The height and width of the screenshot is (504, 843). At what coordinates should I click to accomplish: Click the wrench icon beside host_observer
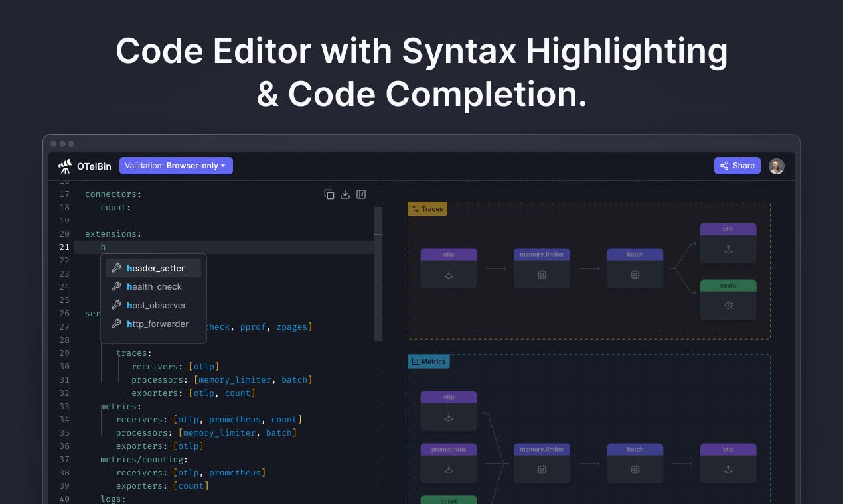116,305
